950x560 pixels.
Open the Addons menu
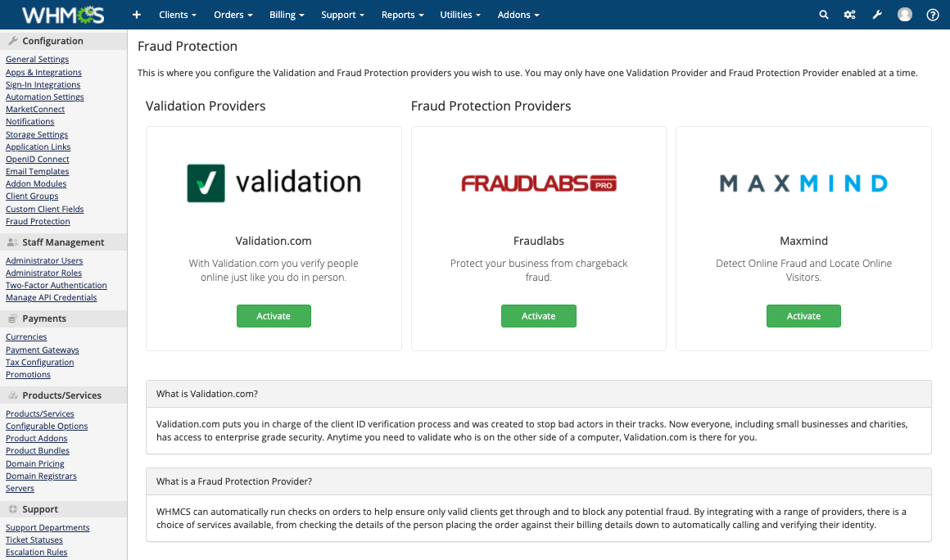[518, 15]
